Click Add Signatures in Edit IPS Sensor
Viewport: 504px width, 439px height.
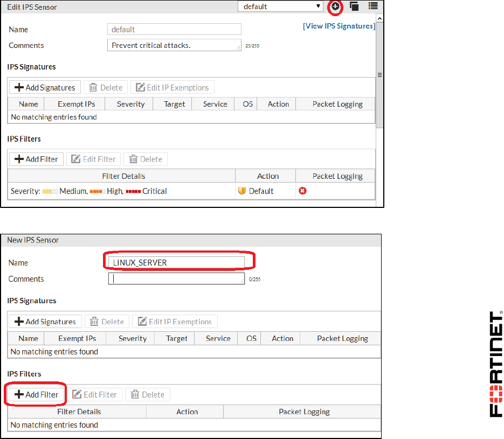tap(45, 87)
